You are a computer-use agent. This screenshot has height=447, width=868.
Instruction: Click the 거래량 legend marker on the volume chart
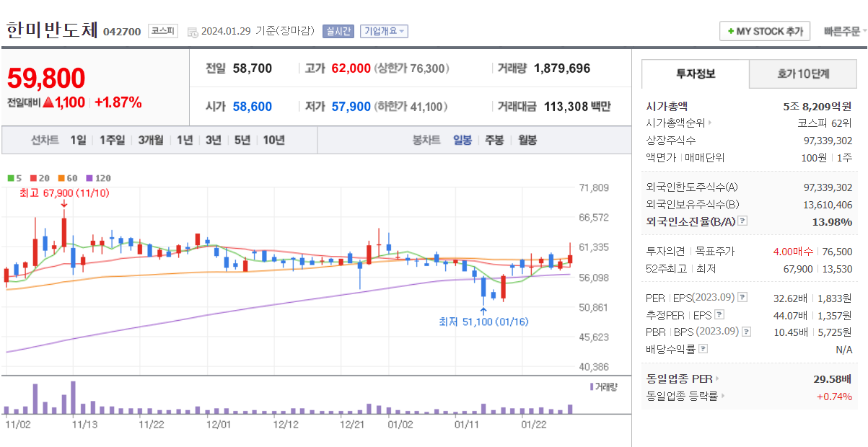tap(591, 387)
